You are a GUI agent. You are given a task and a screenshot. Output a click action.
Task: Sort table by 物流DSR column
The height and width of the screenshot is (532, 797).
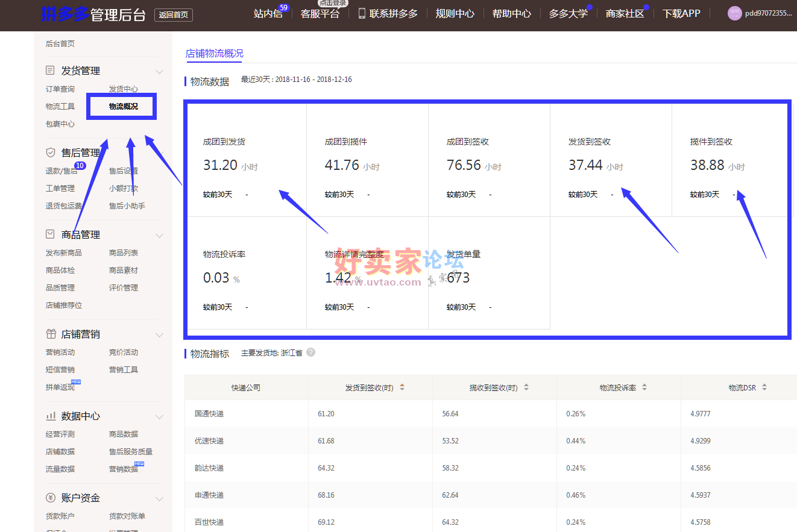click(764, 387)
